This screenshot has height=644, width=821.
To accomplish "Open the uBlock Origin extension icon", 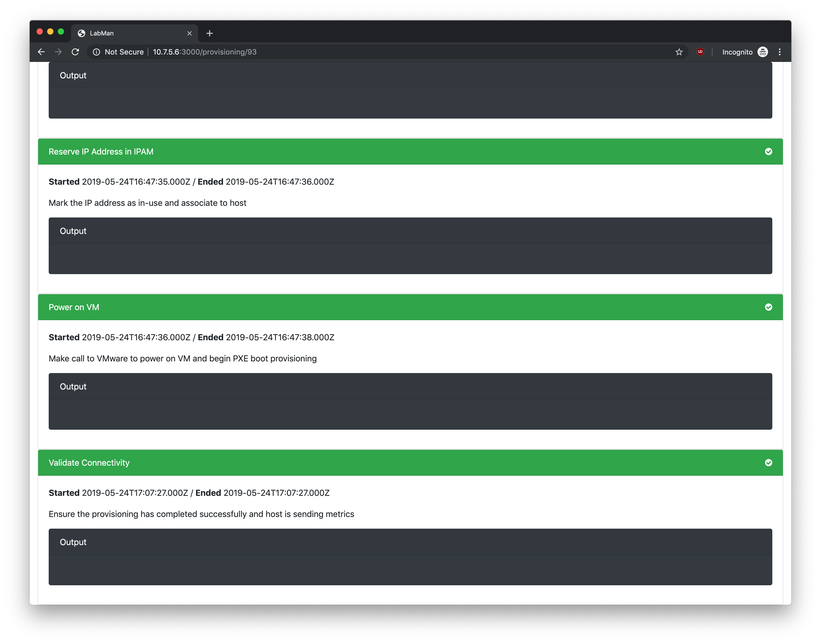I will coord(700,52).
